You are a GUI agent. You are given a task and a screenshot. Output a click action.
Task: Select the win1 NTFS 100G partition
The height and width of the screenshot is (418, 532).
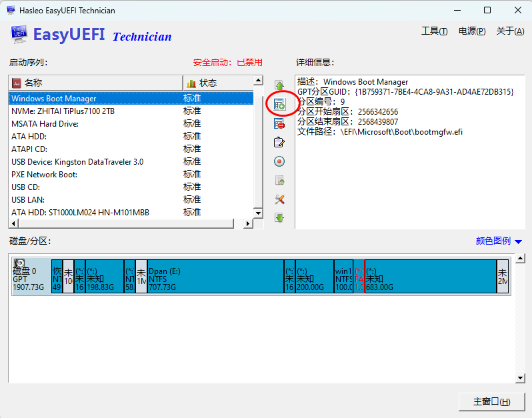coord(344,276)
